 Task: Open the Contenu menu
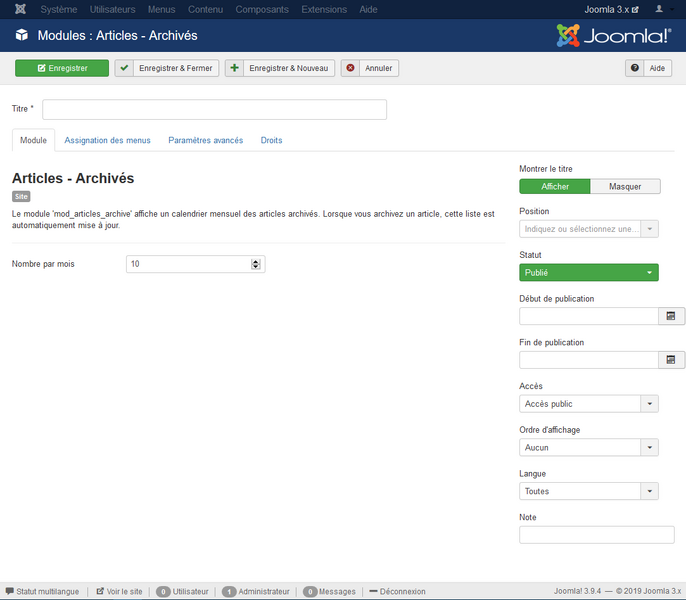point(205,9)
